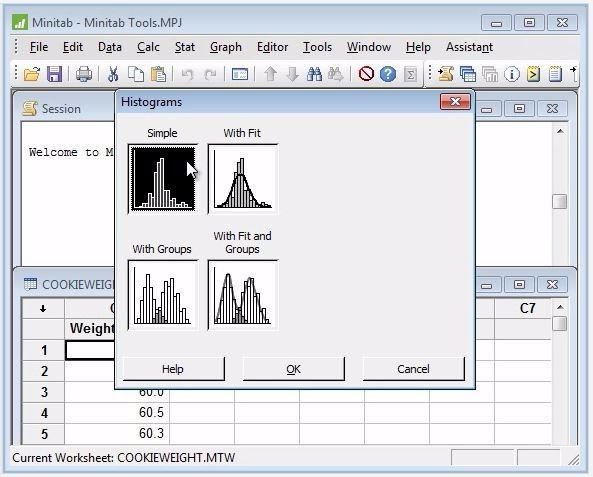Select the With Fit histogram thumbnail

tap(243, 179)
